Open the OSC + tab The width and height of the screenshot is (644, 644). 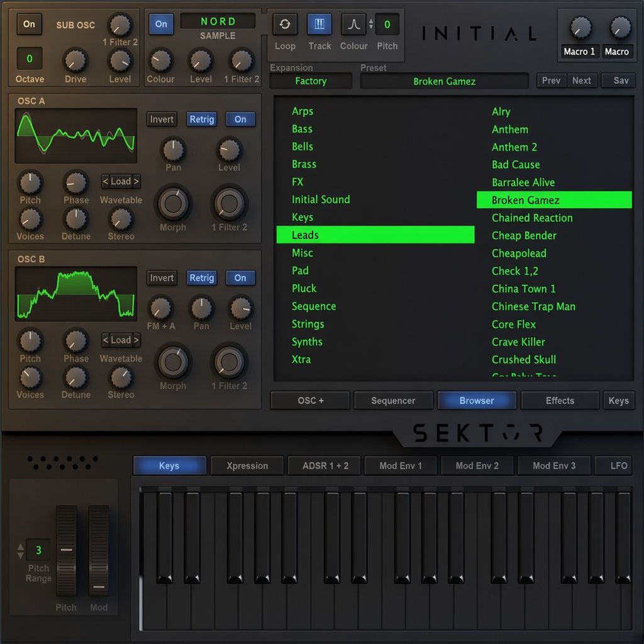tap(311, 401)
